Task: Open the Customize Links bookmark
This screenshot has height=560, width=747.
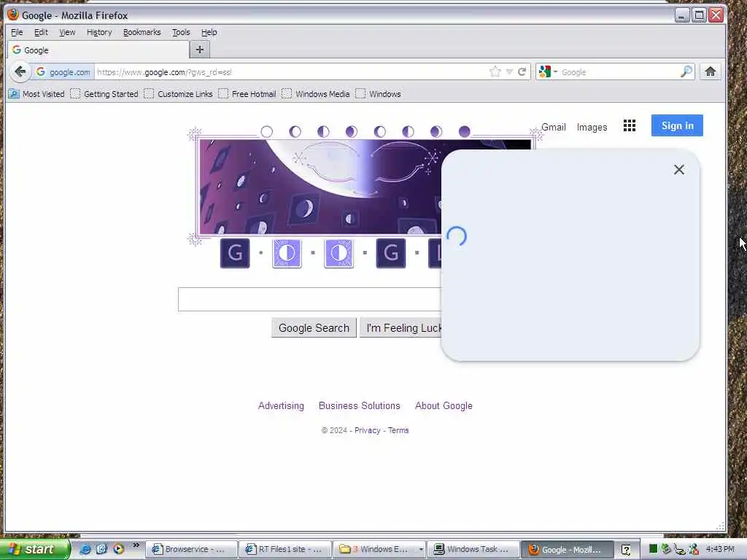Action: pyautogui.click(x=179, y=94)
